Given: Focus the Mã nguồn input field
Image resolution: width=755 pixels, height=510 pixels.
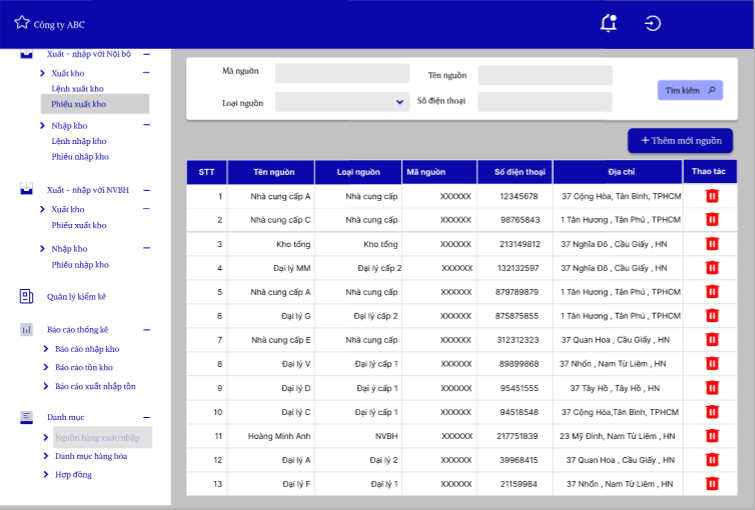Looking at the screenshot, I should (342, 73).
